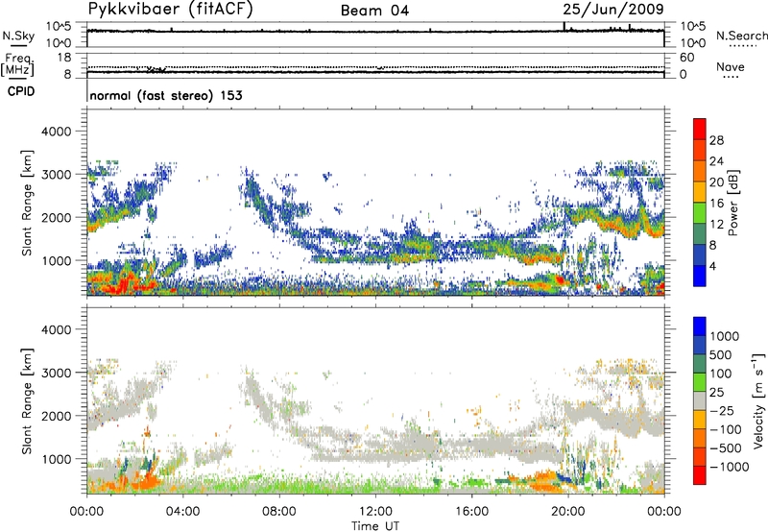This screenshot has height=532, width=768.
Task: Click the "500" label on the velocity colorbar
Action: [721, 355]
